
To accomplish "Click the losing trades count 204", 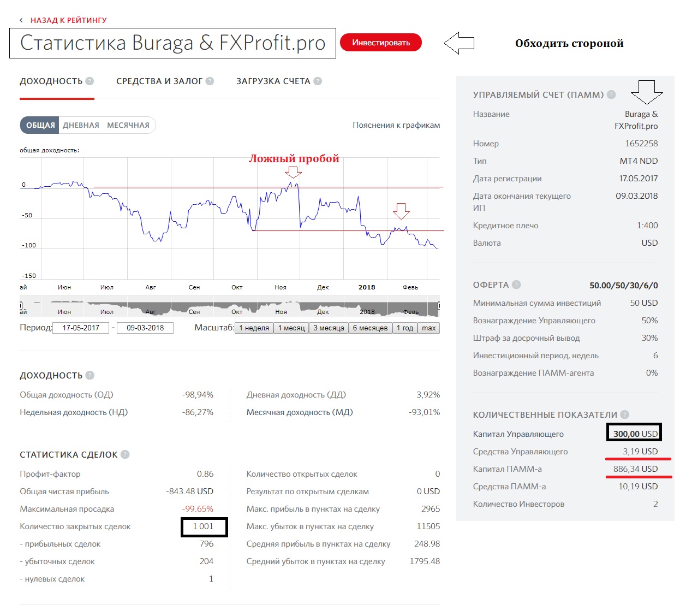I will click(x=206, y=561).
